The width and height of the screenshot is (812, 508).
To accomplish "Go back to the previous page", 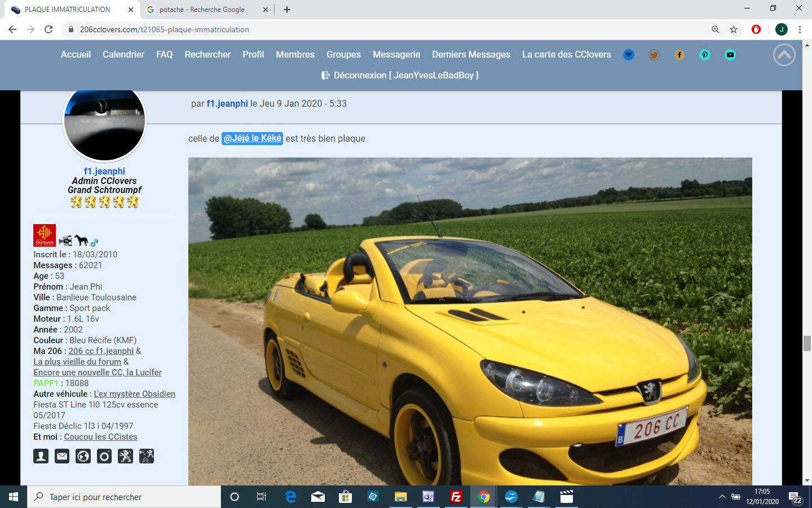I will 12,29.
